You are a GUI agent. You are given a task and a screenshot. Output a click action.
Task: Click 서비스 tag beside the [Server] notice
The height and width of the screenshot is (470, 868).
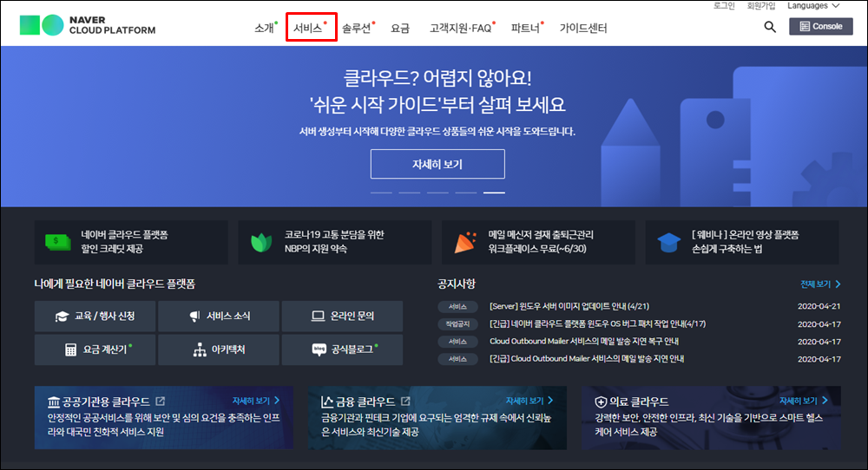tap(457, 306)
